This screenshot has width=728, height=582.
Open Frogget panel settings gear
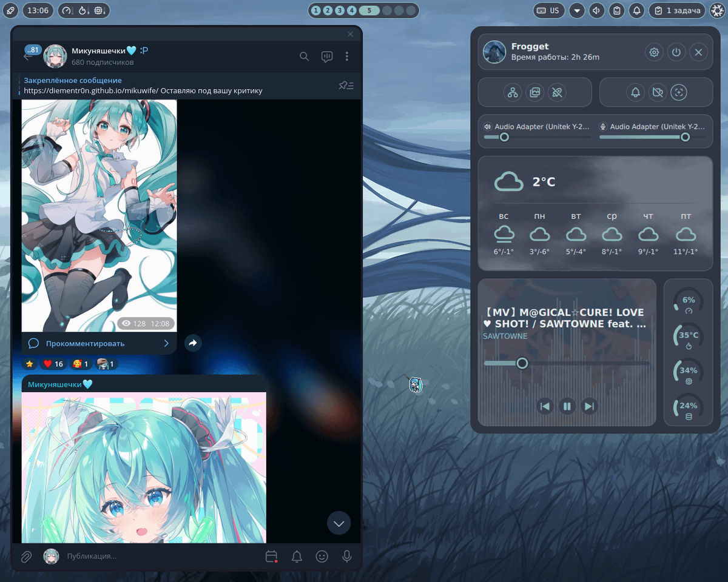click(654, 52)
